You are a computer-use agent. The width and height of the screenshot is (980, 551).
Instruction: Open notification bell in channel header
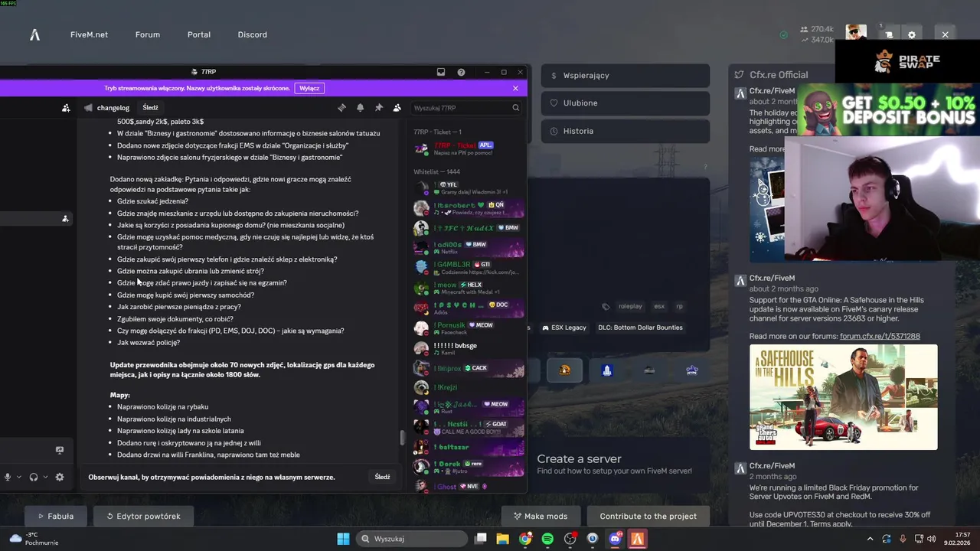pyautogui.click(x=360, y=108)
